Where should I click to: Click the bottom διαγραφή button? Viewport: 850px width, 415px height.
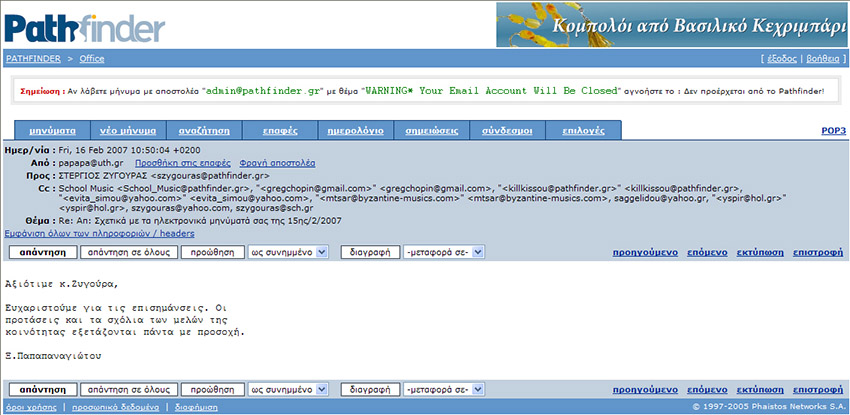coord(369,389)
